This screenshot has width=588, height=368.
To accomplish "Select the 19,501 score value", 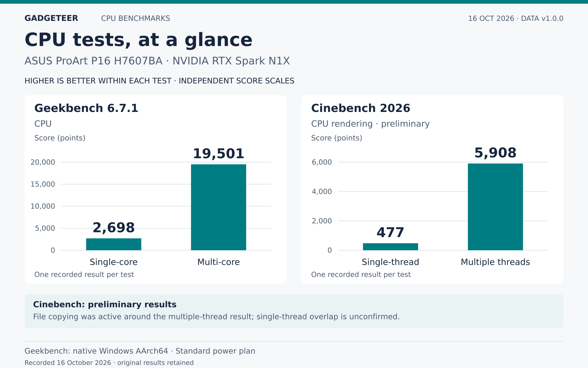I will click(218, 154).
